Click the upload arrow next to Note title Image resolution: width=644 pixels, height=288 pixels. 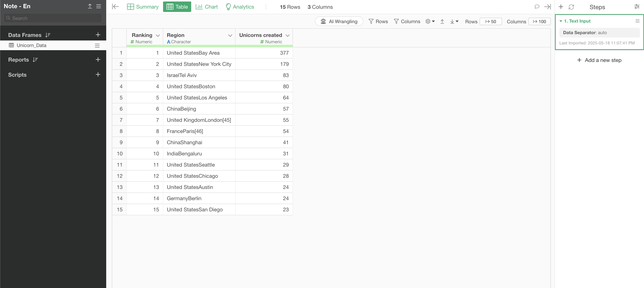coord(90,6)
